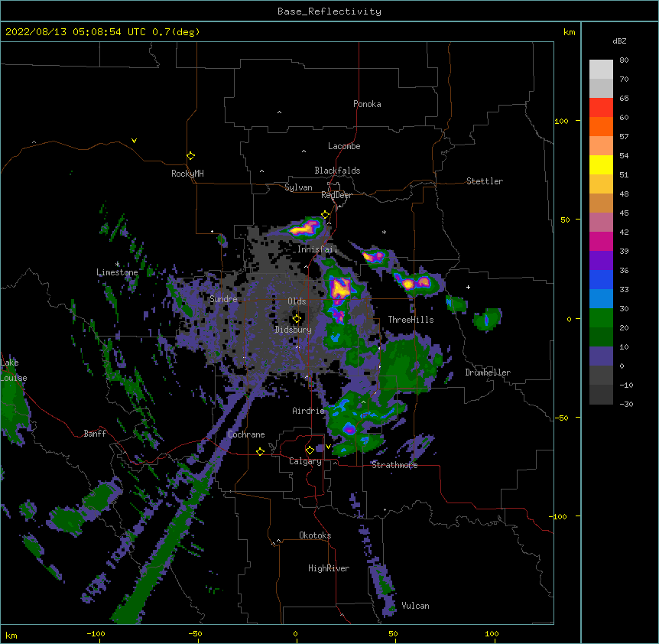
Task: Click the red swatch in dBZ legend
Action: point(601,108)
